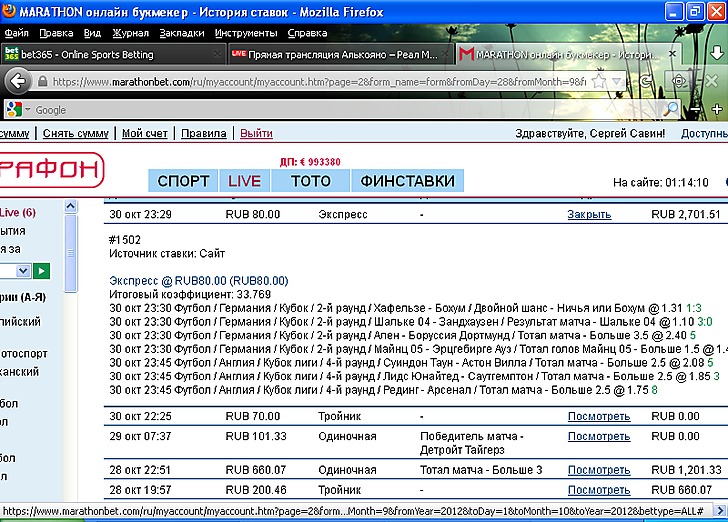The height and width of the screenshot is (522, 728).
Task: Open the ФИНСТАВКИ section tab
Action: (408, 181)
